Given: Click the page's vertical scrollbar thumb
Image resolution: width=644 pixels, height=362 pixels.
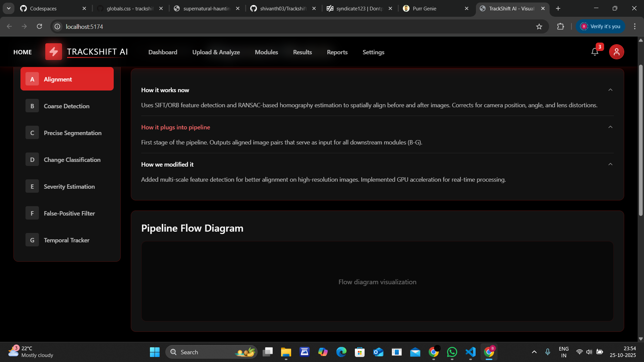Looking at the screenshot, I should [x=640, y=141].
